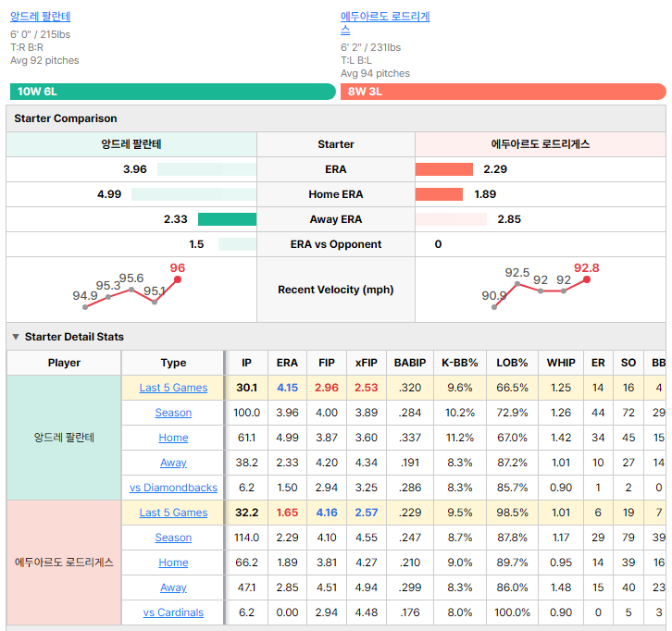The width and height of the screenshot is (672, 631).
Task: Open Palante's Season stats link
Action: [x=173, y=413]
